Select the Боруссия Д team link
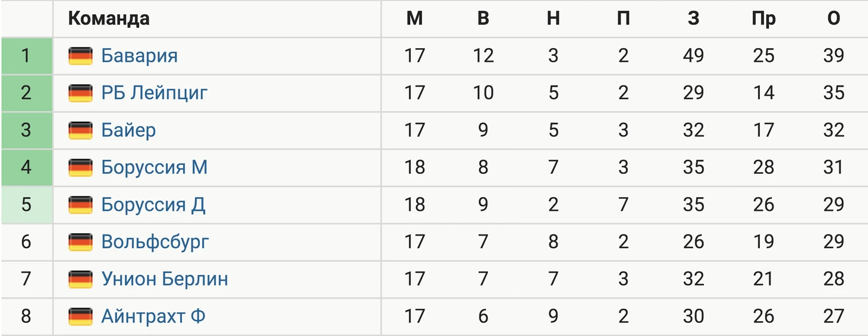The width and height of the screenshot is (868, 336). (x=153, y=205)
